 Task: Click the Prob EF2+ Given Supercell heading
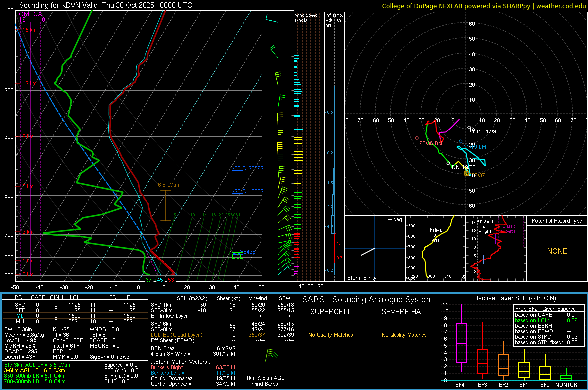546,309
